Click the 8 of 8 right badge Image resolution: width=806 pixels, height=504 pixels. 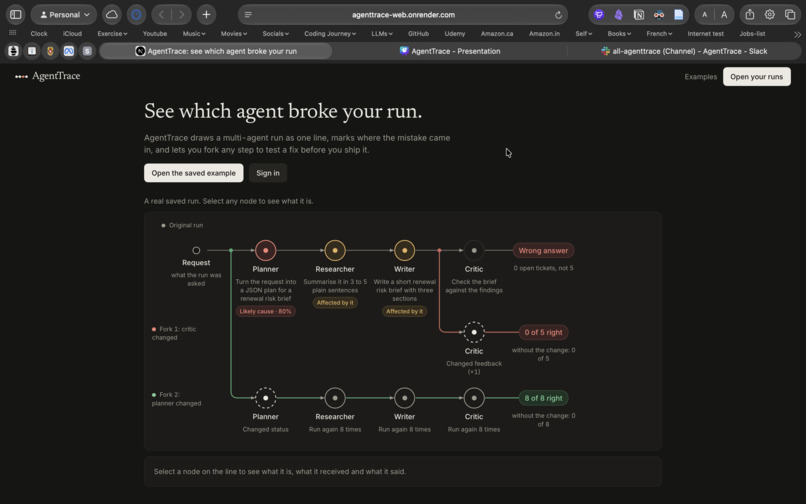(543, 398)
